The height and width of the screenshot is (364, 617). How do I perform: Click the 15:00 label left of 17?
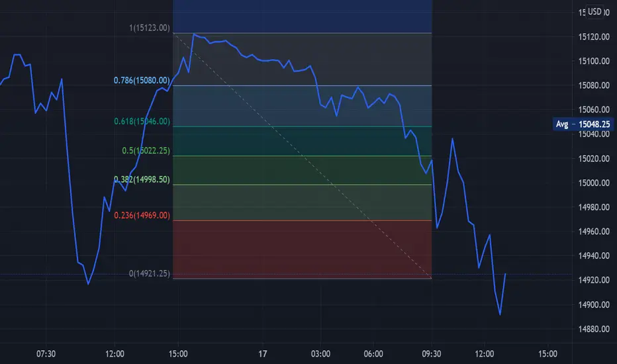(x=178, y=354)
